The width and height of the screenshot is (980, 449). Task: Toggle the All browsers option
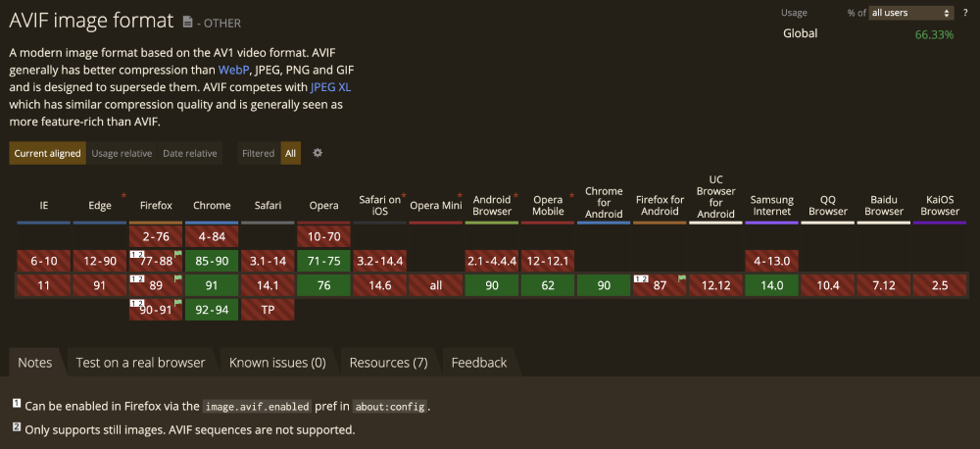(x=291, y=153)
